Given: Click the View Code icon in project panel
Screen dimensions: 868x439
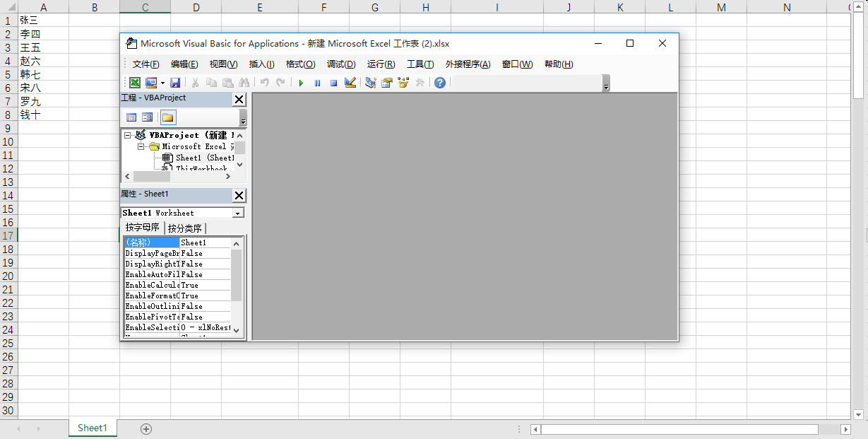Looking at the screenshot, I should pos(131,117).
